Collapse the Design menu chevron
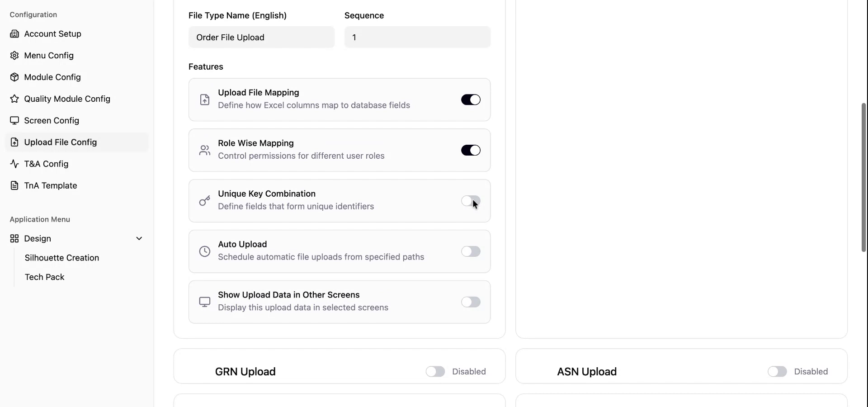 pos(139,238)
